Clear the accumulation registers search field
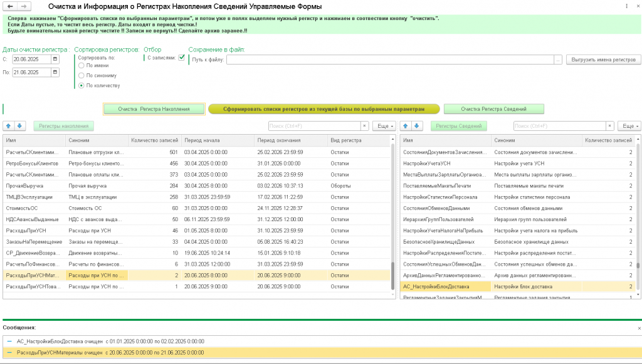 [x=364, y=126]
